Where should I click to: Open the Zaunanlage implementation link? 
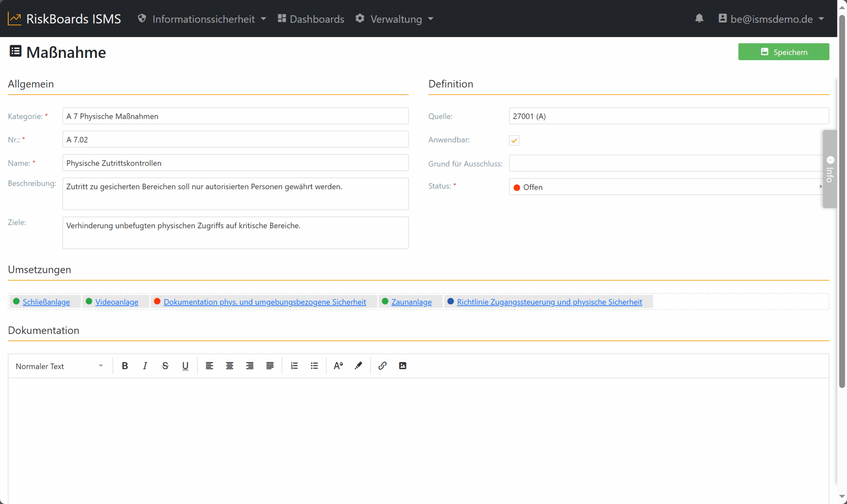coord(412,302)
